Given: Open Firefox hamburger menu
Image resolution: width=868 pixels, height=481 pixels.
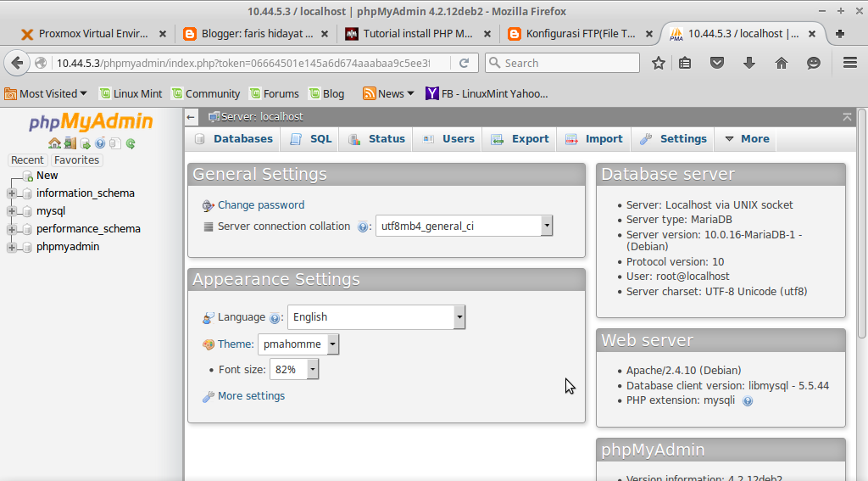Looking at the screenshot, I should [x=850, y=63].
